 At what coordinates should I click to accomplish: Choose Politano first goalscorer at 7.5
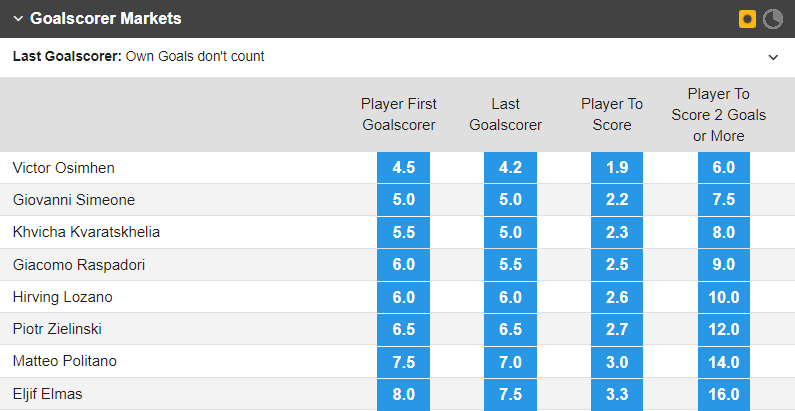(402, 362)
